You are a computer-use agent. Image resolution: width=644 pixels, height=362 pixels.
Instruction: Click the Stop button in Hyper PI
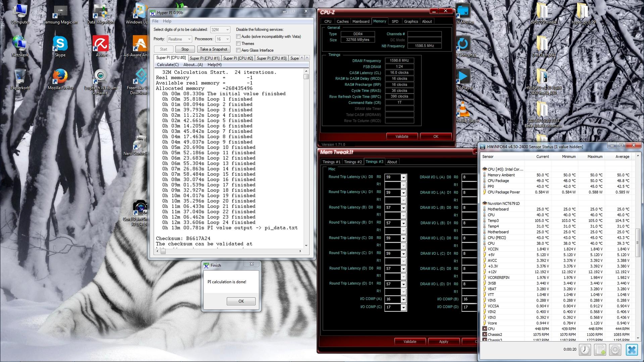pos(185,49)
